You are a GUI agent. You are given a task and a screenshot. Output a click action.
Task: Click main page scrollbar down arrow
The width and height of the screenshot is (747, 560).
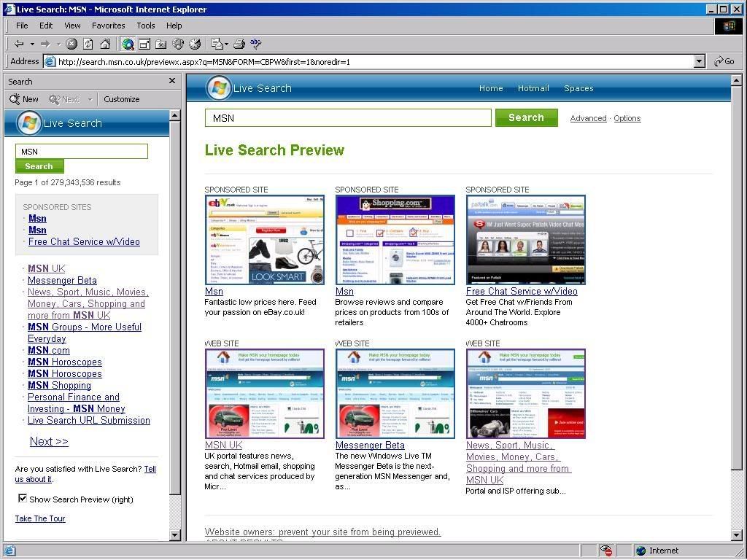pyautogui.click(x=737, y=535)
